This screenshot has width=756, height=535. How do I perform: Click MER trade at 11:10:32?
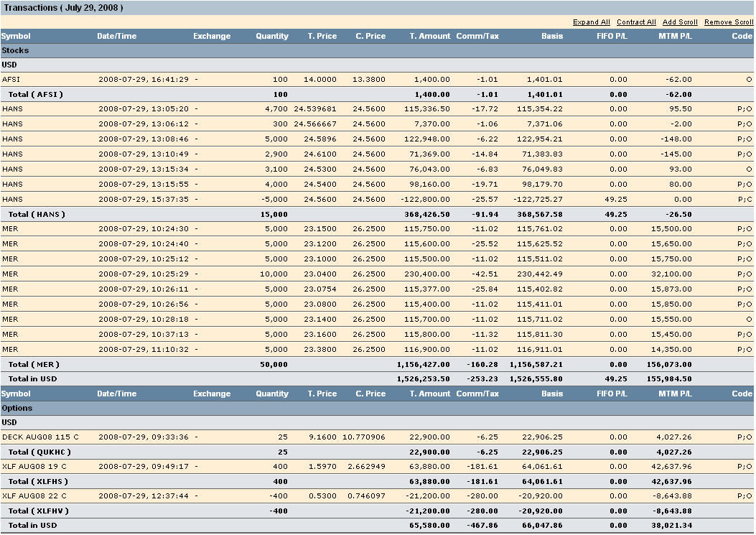pyautogui.click(x=377, y=349)
